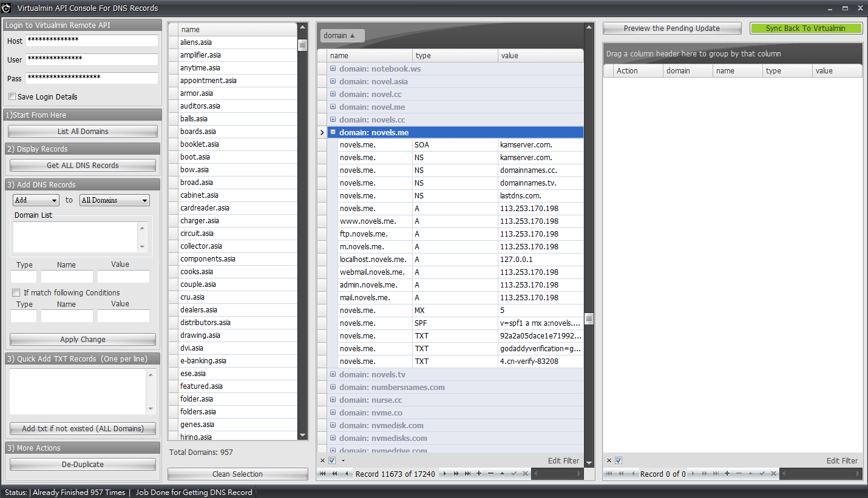This screenshot has width=868, height=498.
Task: Expand the domain: novel.asia group
Action: tap(333, 81)
